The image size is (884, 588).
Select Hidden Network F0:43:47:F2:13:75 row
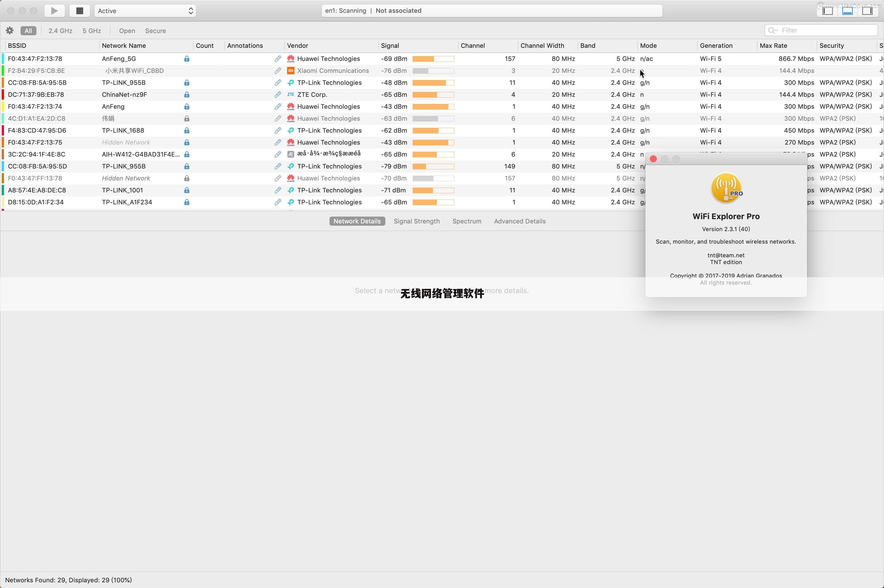click(x=442, y=142)
